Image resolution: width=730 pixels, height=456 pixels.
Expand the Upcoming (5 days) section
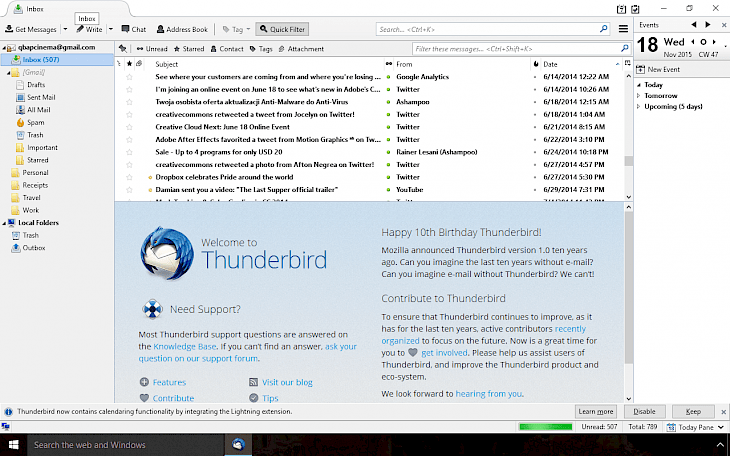click(x=639, y=107)
